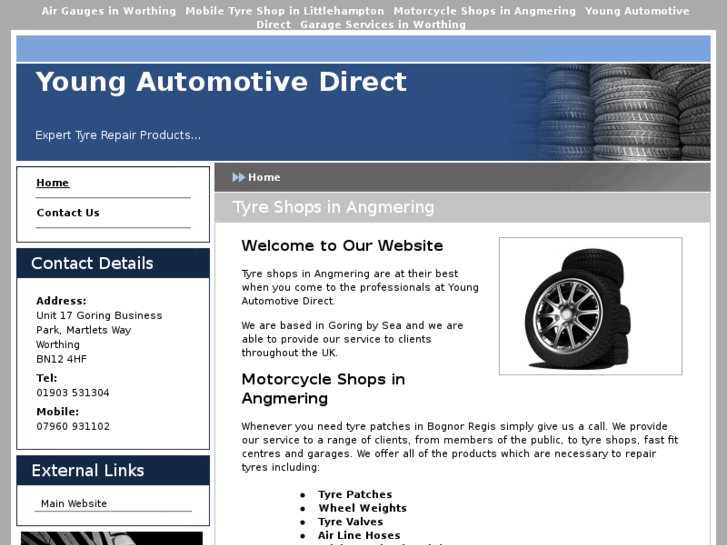Image resolution: width=727 pixels, height=545 pixels.
Task: Open Garage Services in Worthing link
Action: click(x=383, y=24)
